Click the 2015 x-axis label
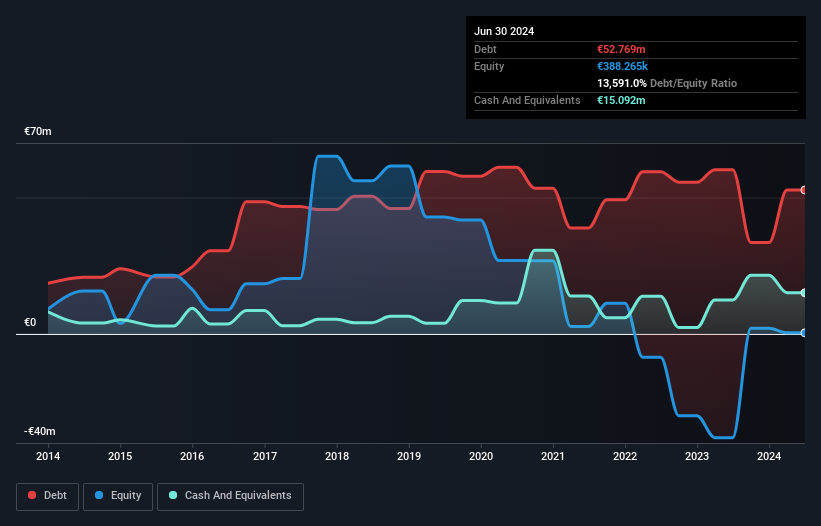 [120, 456]
